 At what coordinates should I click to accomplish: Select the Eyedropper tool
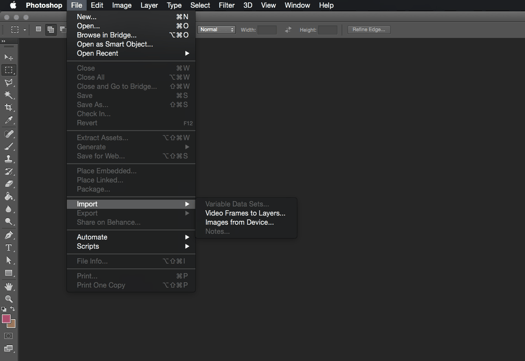tap(8, 120)
